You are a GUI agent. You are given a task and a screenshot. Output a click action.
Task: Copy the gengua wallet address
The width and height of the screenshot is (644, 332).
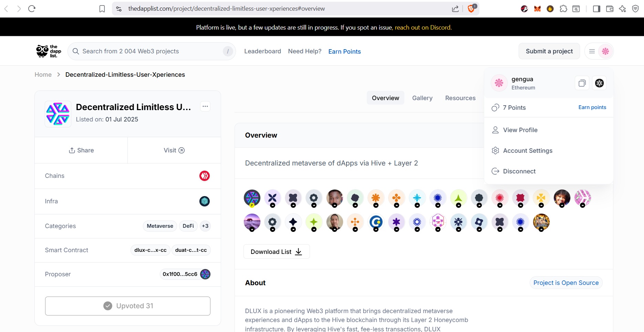coord(582,83)
